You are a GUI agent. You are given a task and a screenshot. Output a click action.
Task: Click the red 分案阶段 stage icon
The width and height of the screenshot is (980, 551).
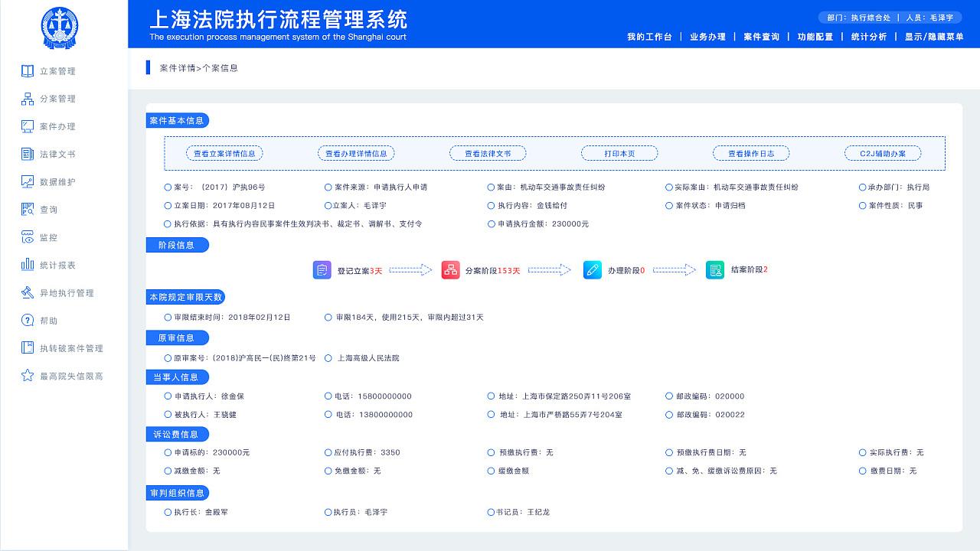[x=450, y=270]
